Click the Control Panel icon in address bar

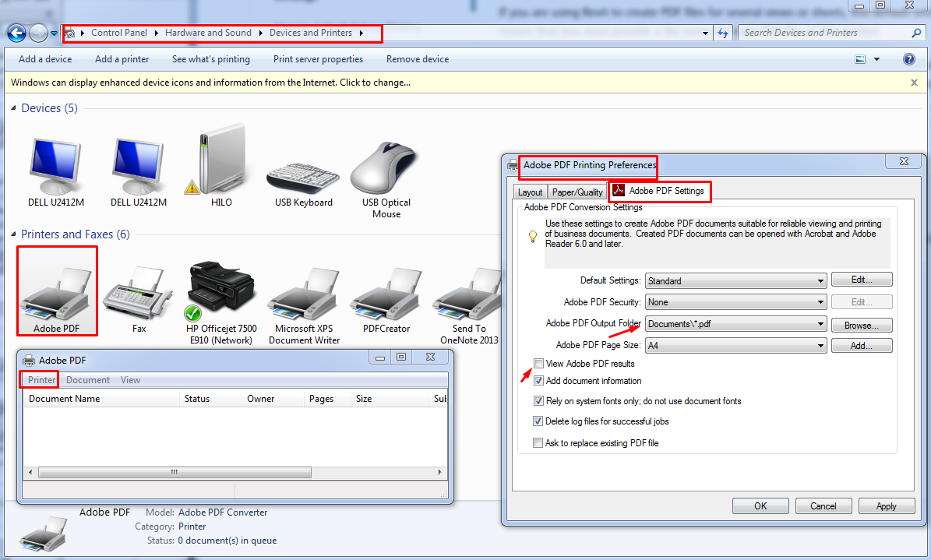[x=70, y=33]
